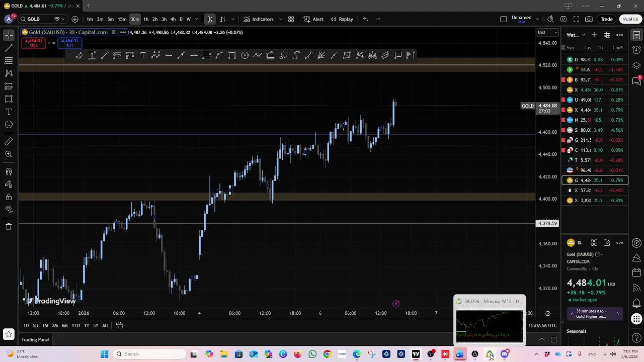Click the Trade button
The width and height of the screenshot is (644, 362).
(x=606, y=19)
